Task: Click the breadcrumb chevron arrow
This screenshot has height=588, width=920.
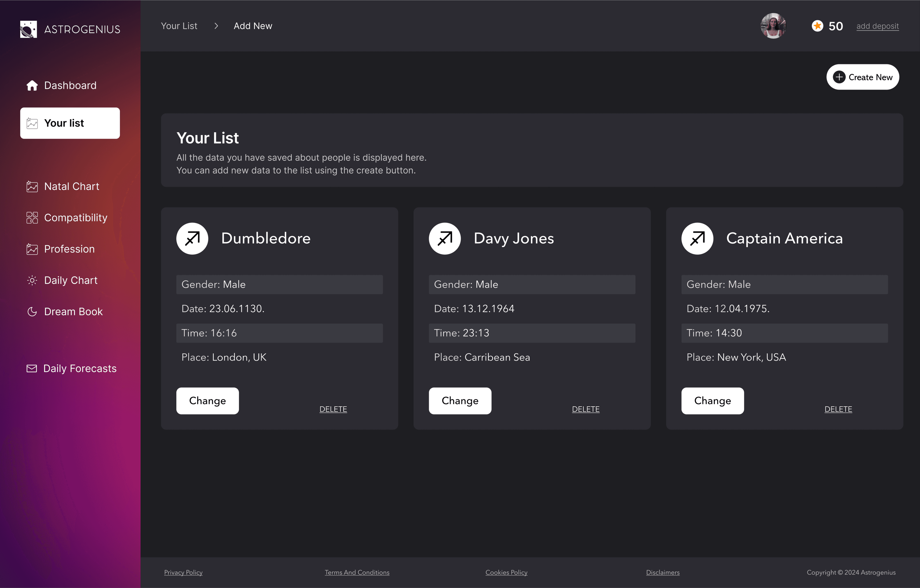Action: click(216, 26)
